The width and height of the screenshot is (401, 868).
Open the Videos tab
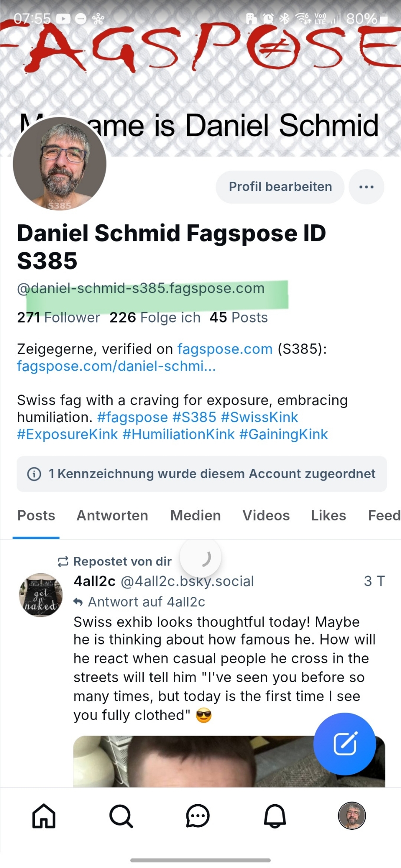(266, 516)
